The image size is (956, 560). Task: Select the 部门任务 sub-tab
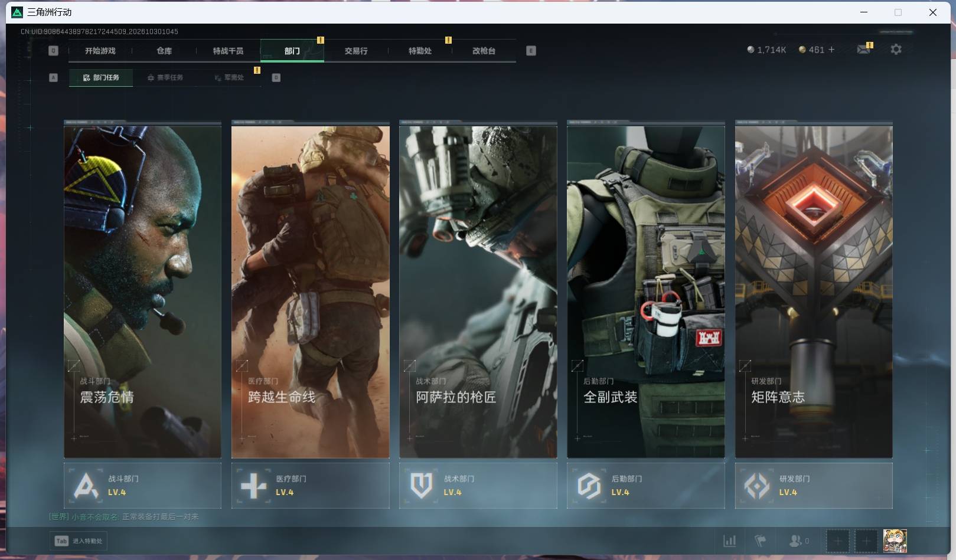point(101,77)
